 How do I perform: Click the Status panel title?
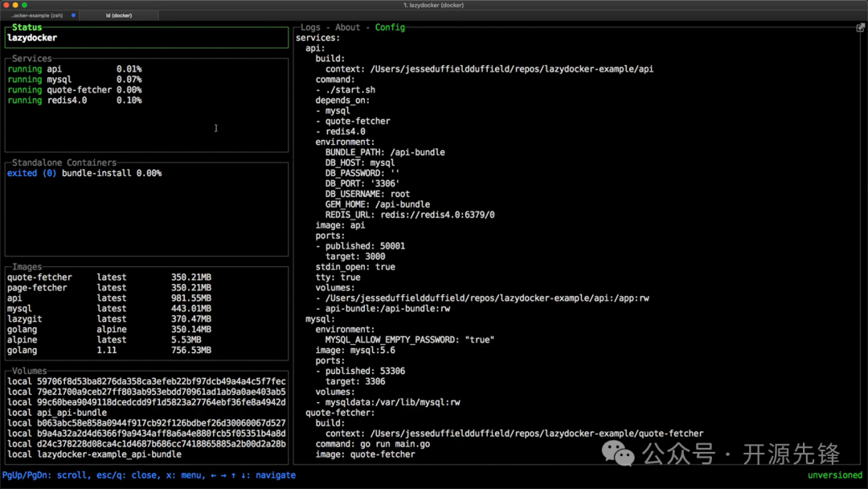(x=27, y=27)
